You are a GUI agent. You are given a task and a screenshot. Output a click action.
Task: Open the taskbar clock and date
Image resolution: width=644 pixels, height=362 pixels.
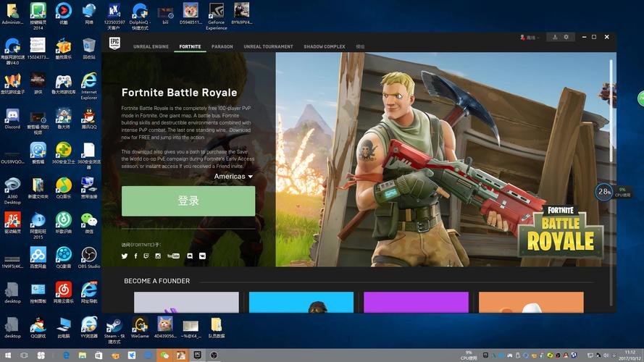click(x=630, y=355)
